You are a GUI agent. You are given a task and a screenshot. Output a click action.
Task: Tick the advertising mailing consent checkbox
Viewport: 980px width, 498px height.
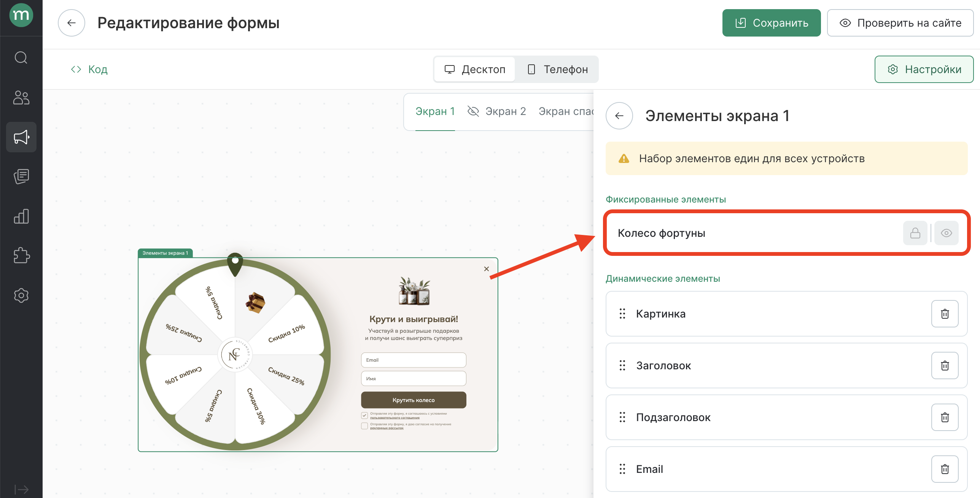[x=364, y=426]
